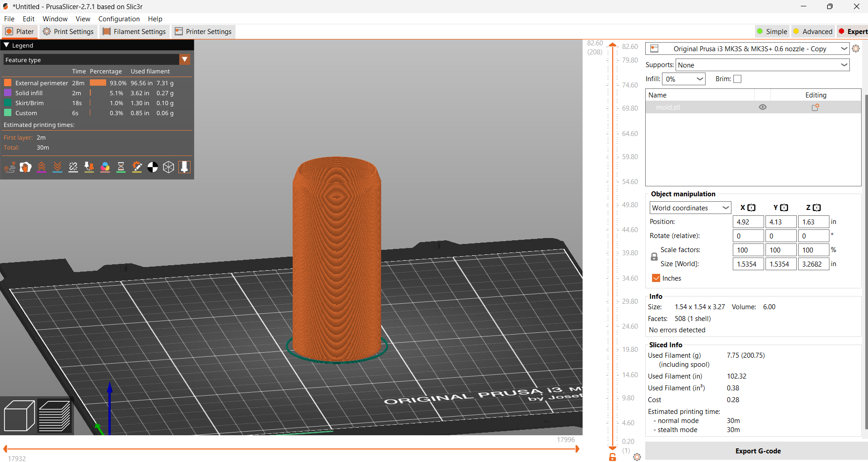Toggle custom G-code markers

click(137, 167)
